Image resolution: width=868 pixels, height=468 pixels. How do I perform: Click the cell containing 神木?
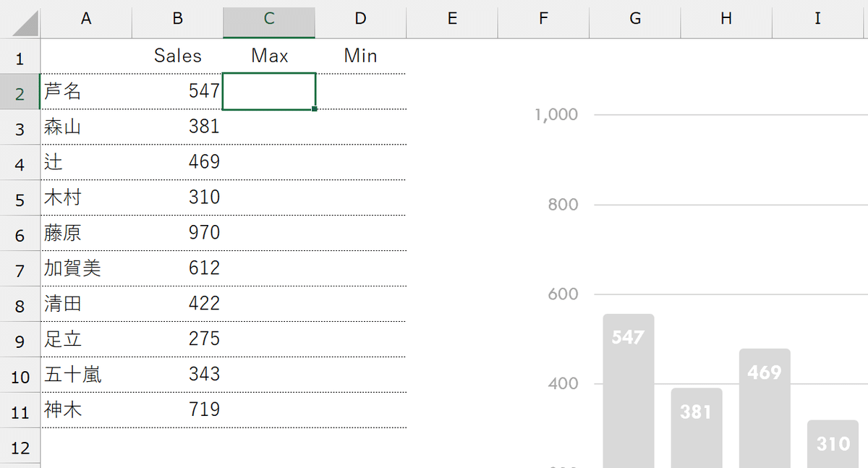[x=86, y=411]
